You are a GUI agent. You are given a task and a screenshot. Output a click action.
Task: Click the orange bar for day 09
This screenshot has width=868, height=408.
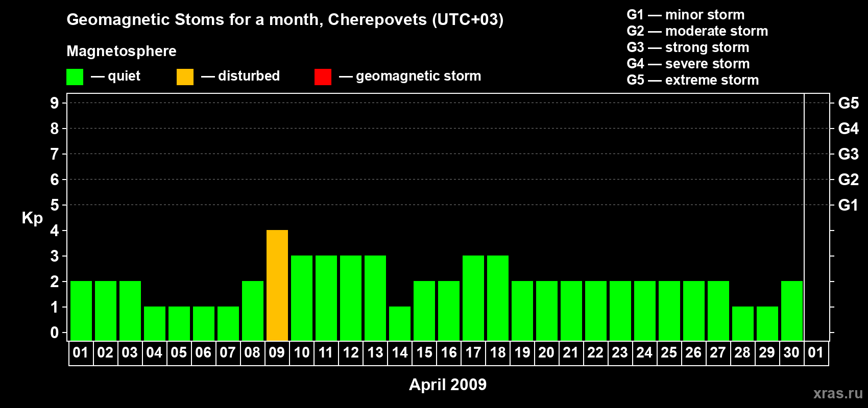coord(277,285)
